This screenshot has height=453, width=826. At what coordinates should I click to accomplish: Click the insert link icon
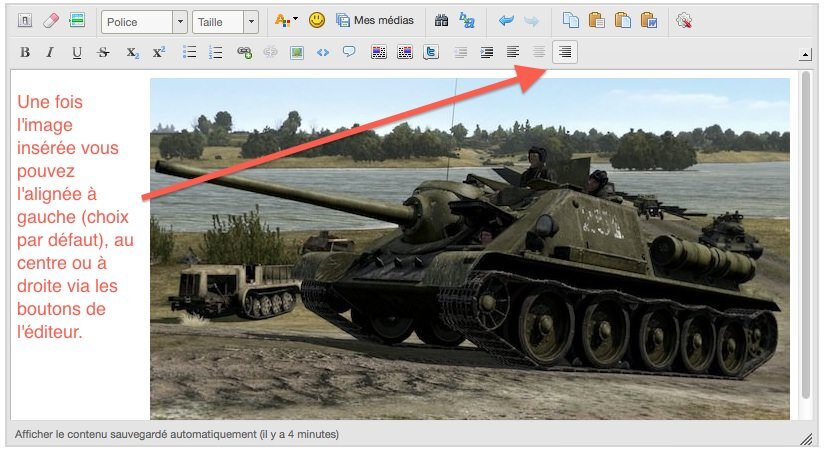tap(244, 52)
